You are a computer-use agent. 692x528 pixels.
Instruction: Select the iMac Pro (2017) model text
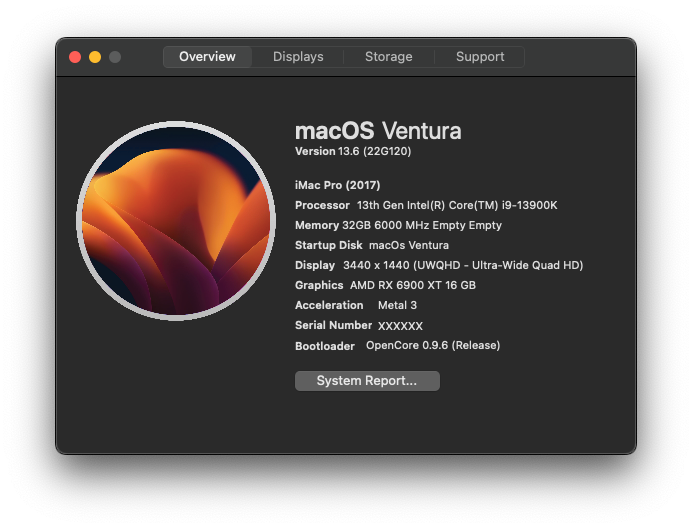(338, 185)
